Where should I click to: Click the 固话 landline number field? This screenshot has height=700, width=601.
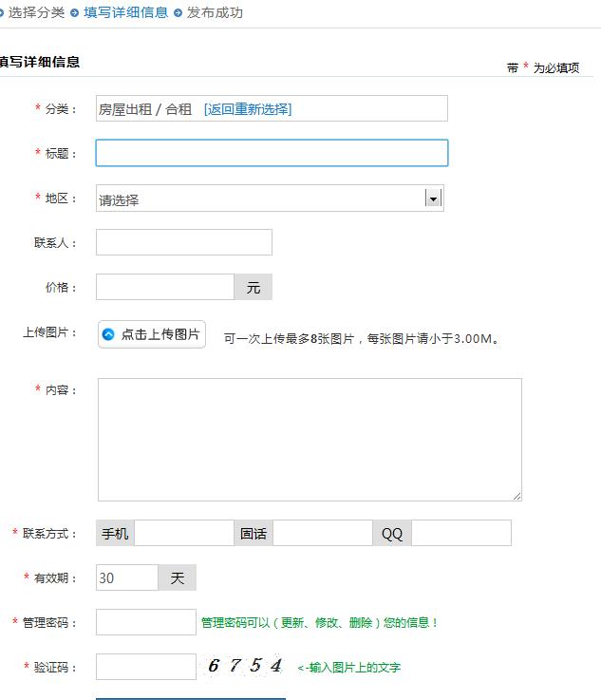click(322, 534)
